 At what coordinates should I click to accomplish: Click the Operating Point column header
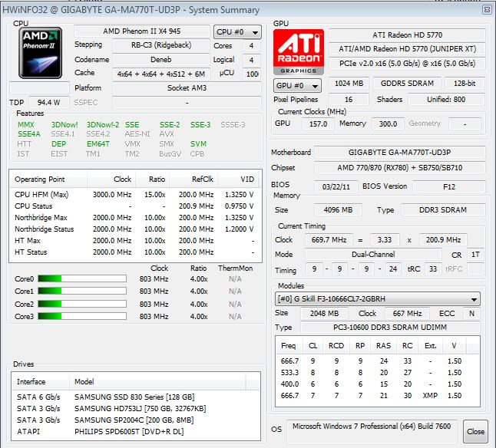[48, 180]
